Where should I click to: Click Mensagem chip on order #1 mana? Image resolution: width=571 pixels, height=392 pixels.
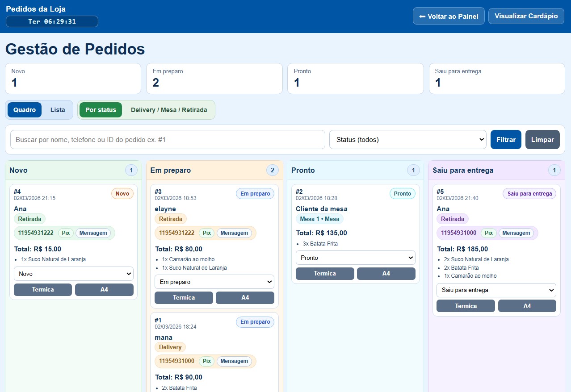click(234, 361)
